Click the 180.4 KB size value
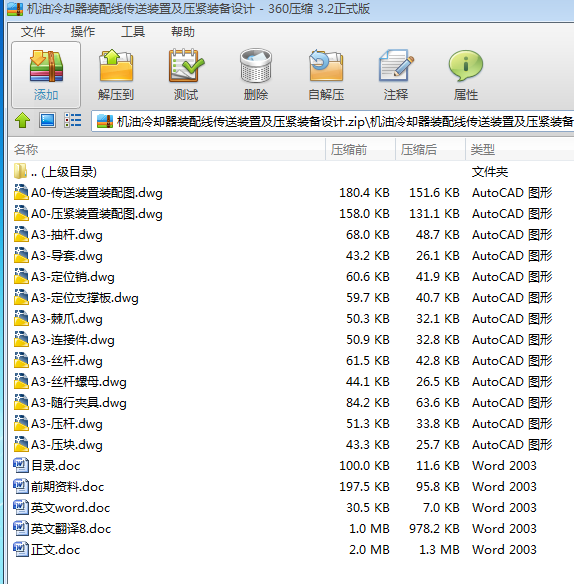 [364, 193]
